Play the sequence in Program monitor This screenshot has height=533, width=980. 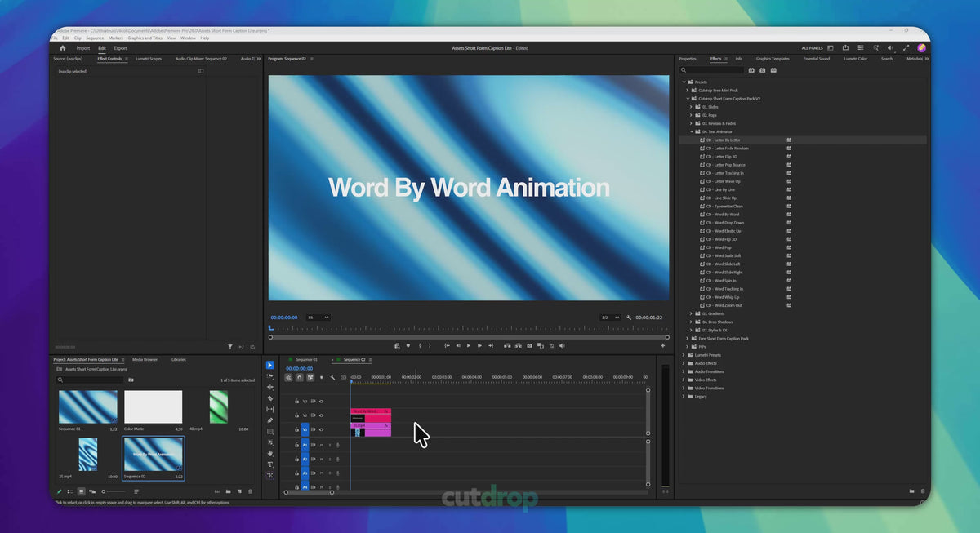(469, 345)
